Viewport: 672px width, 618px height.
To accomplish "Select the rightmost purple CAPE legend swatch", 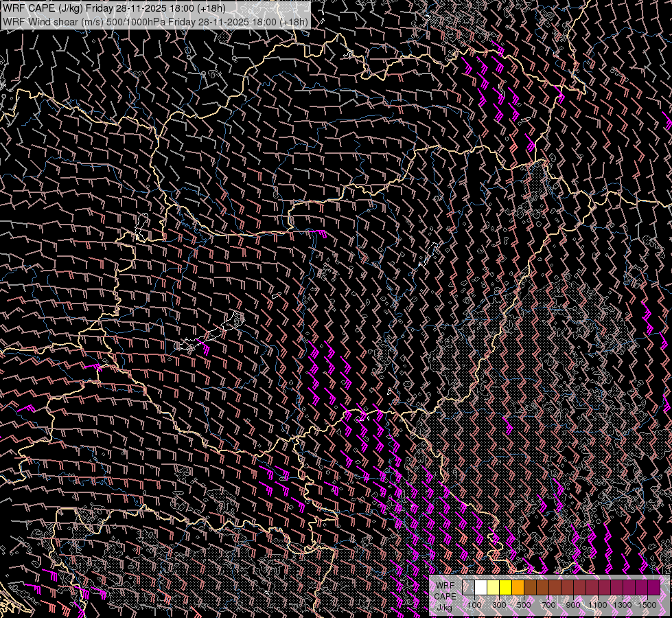I will click(653, 588).
